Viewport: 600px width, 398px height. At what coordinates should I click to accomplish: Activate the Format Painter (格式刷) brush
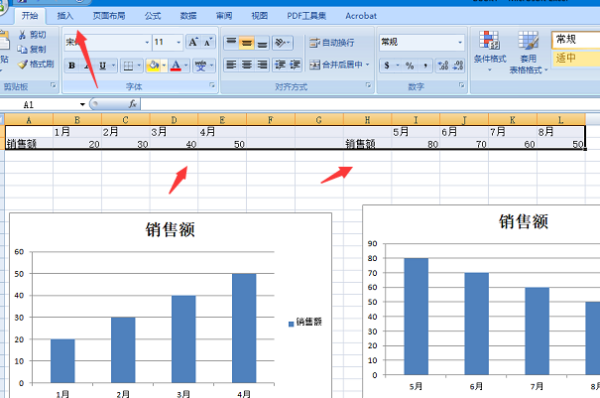tap(23, 64)
